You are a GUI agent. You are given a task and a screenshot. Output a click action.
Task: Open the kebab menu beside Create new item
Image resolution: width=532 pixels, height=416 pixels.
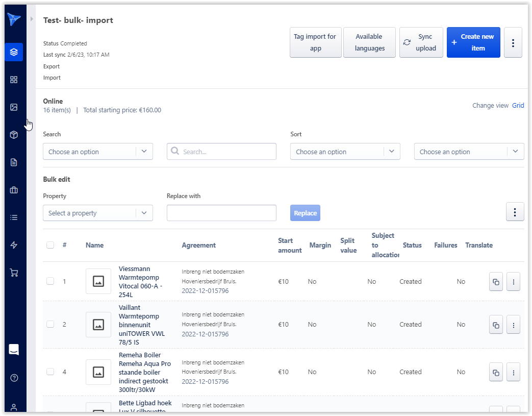pos(513,43)
